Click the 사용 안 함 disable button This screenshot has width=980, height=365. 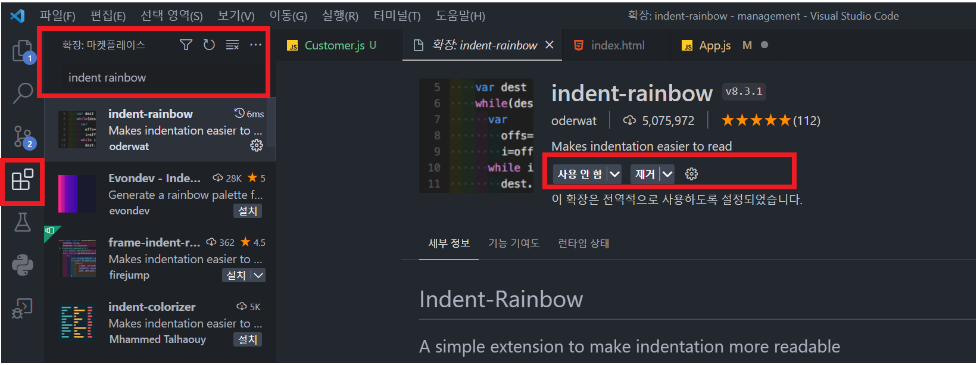tap(580, 174)
